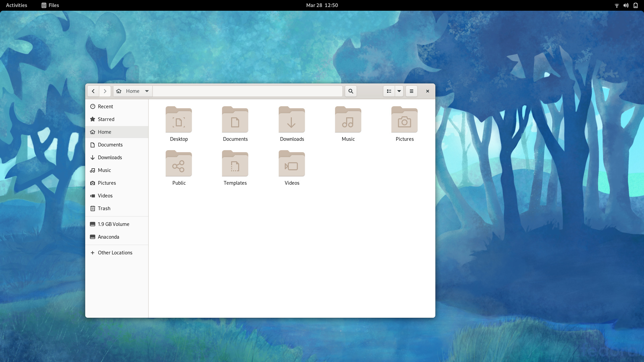Go back with the left arrow button
644x362 pixels.
tap(93, 91)
